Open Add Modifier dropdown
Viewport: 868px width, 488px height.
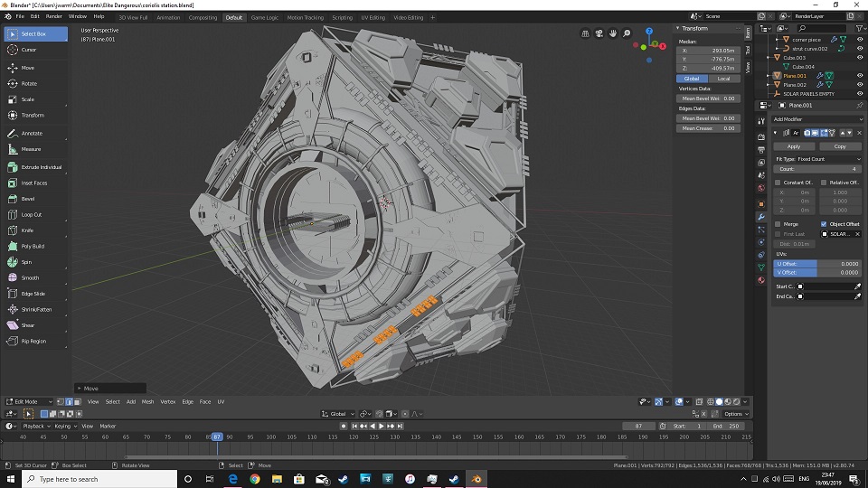point(817,119)
